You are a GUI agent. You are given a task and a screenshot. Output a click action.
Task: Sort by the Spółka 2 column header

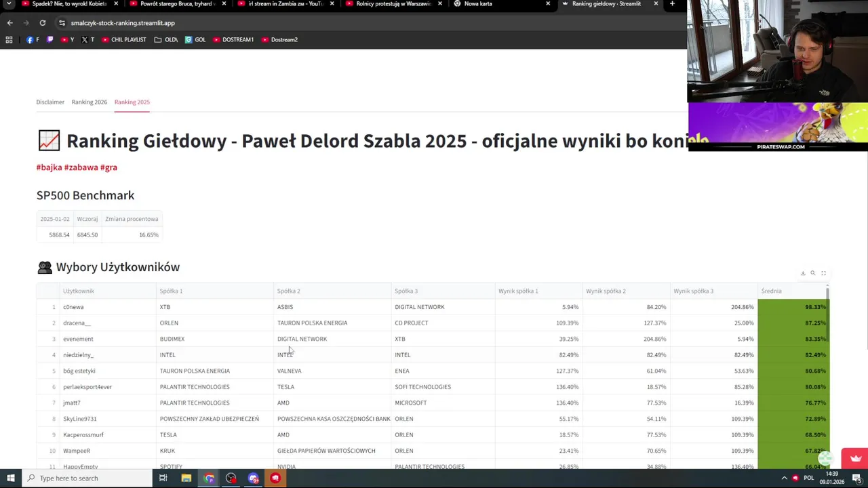coord(332,291)
